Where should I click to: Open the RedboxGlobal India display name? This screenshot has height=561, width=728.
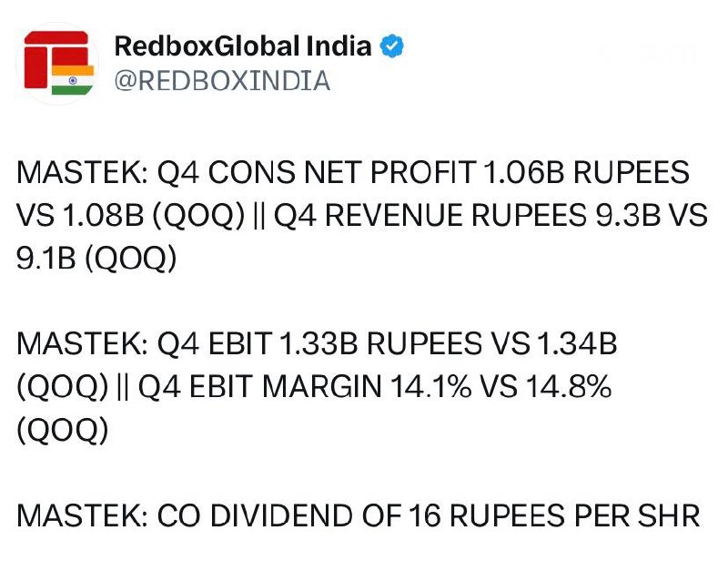[x=243, y=46]
